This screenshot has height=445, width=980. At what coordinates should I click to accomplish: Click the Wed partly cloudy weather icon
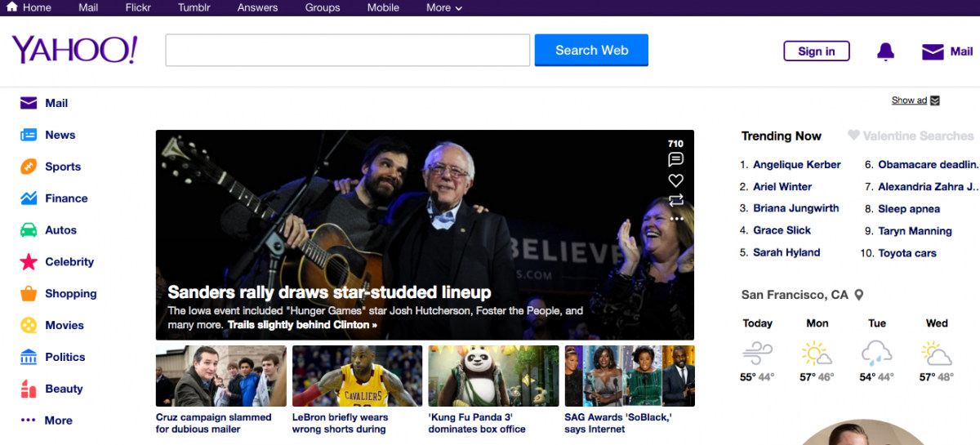937,354
